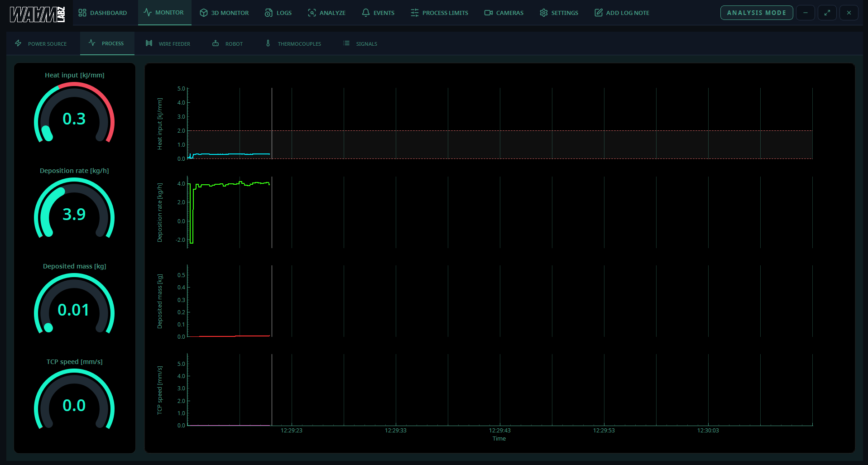This screenshot has width=868, height=465.
Task: Click the Settings gear icon
Action: (x=544, y=13)
